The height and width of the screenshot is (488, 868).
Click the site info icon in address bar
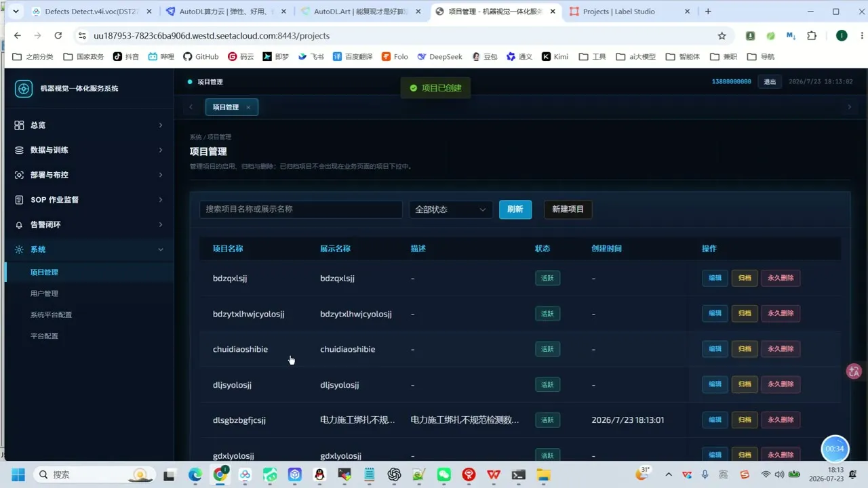tap(82, 36)
